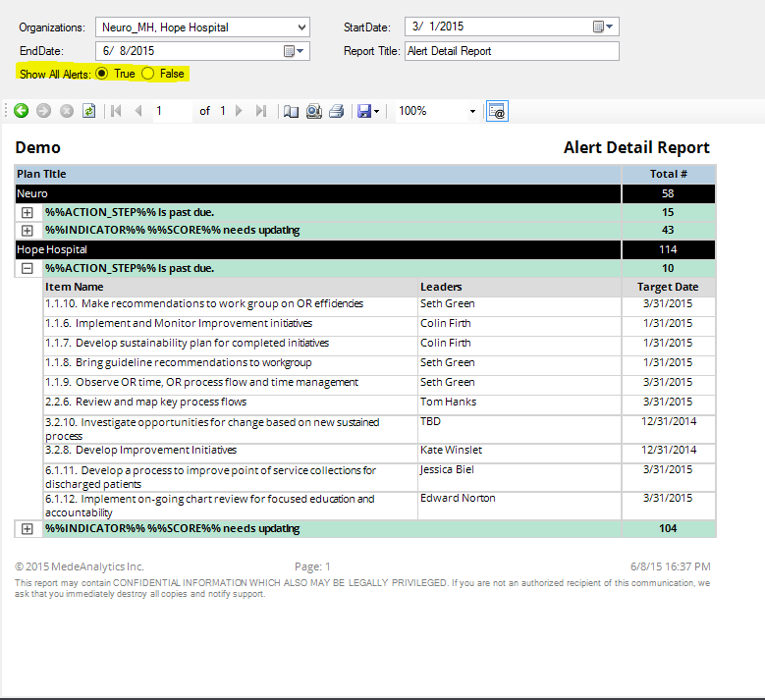Refresh the report with the refresh icon

pyautogui.click(x=88, y=111)
